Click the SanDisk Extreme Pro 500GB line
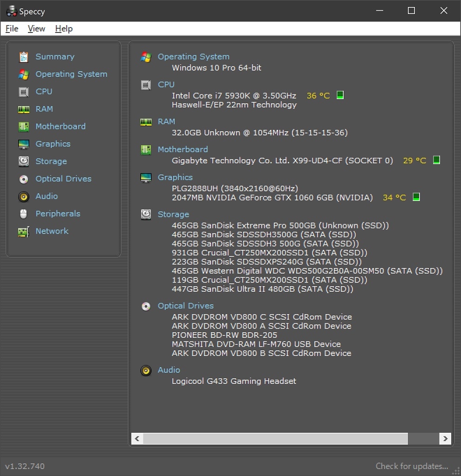Image resolution: width=461 pixels, height=476 pixels. pyautogui.click(x=280, y=226)
